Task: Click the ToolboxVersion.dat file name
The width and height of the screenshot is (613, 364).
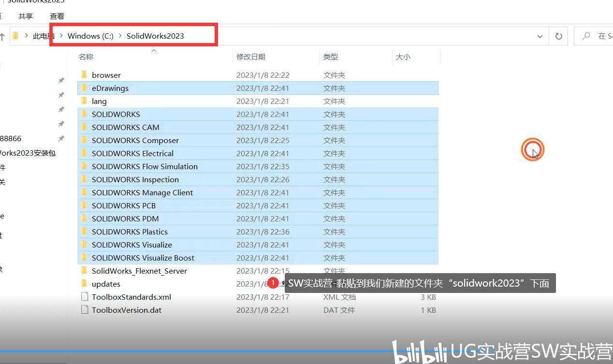Action: point(127,310)
